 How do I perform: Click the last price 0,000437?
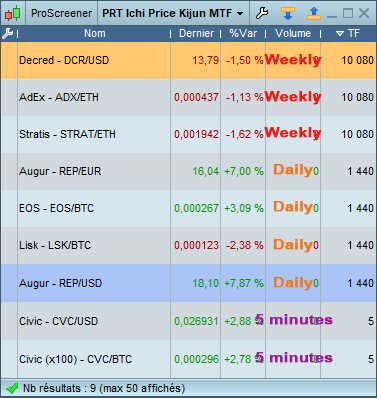pyautogui.click(x=196, y=97)
